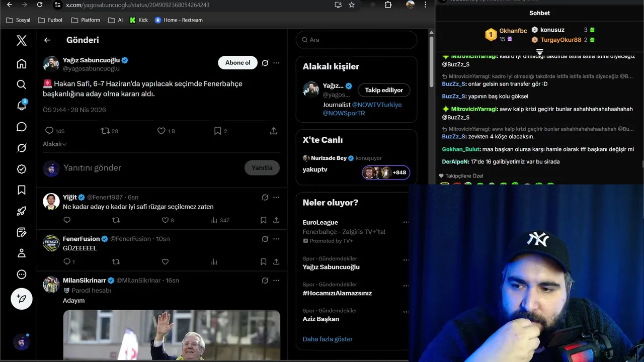Open More circle icon in sidebar
Screen dimensions: 644x362
coord(21,274)
